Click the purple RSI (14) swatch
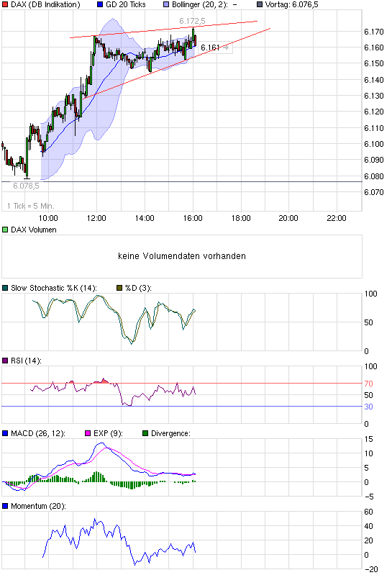This screenshot has width=392, height=575. 5,361
